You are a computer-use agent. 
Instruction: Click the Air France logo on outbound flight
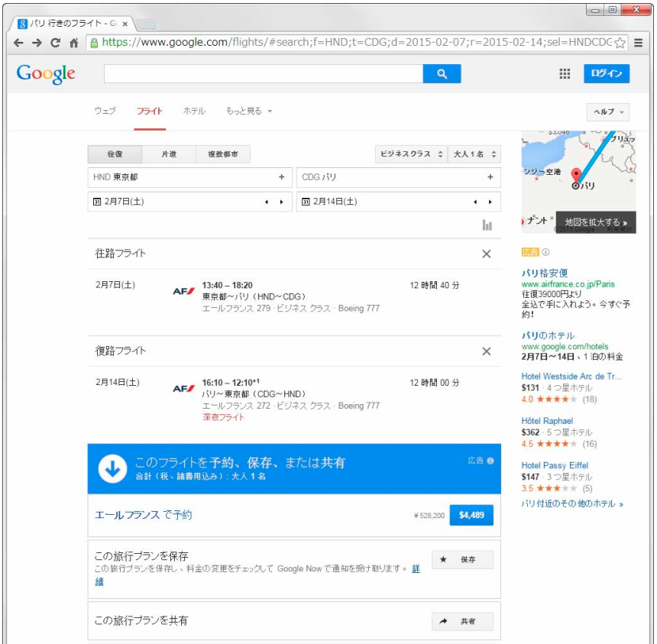tap(183, 291)
